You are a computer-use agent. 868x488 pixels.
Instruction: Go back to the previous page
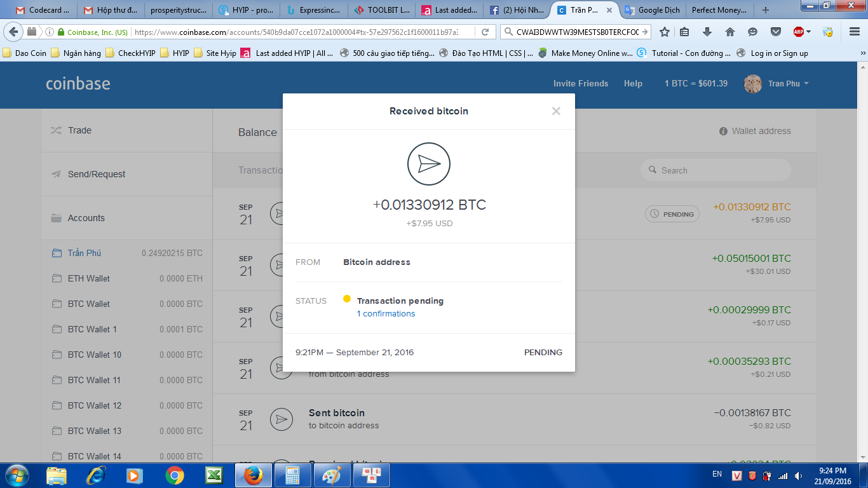pos(14,32)
